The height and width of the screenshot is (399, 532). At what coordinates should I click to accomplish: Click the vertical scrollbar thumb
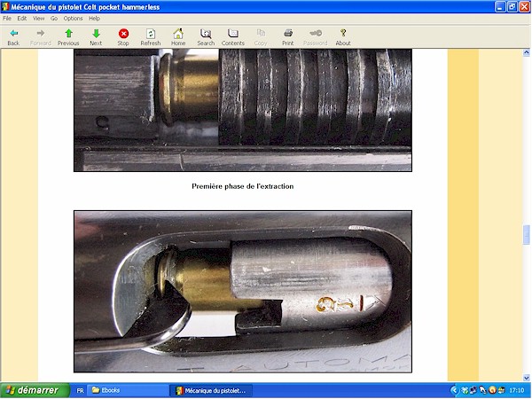[x=526, y=234]
